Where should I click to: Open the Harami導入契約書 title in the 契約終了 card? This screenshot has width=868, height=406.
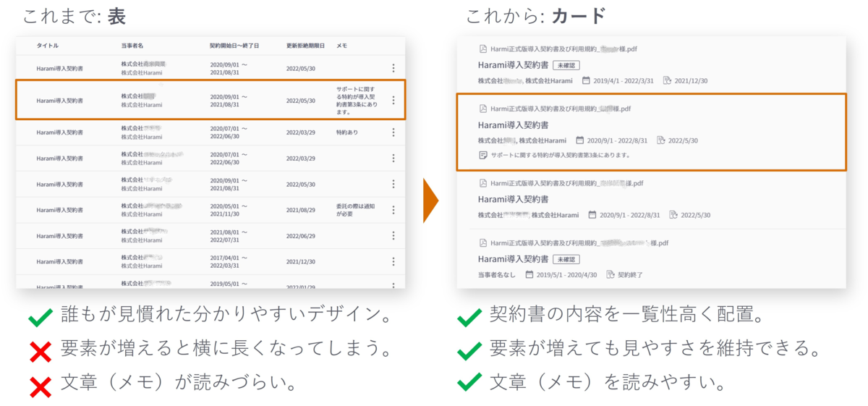[x=513, y=259]
